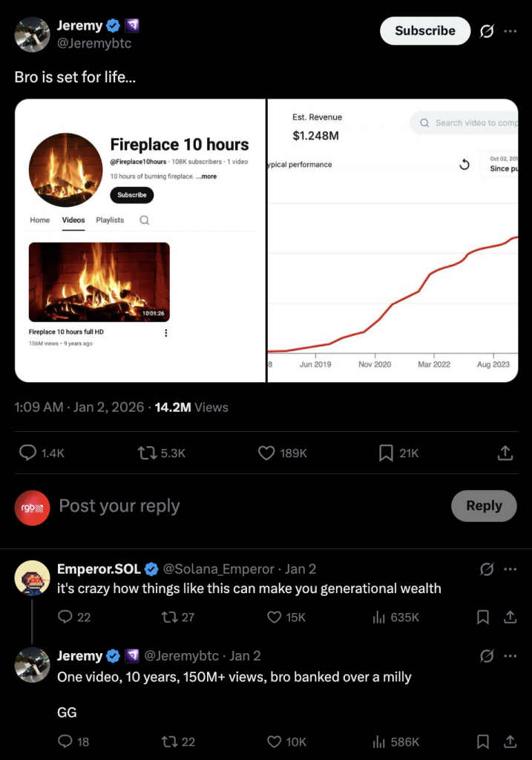This screenshot has height=760, width=532.
Task: Subscribe to Jeremy
Action: click(x=425, y=31)
